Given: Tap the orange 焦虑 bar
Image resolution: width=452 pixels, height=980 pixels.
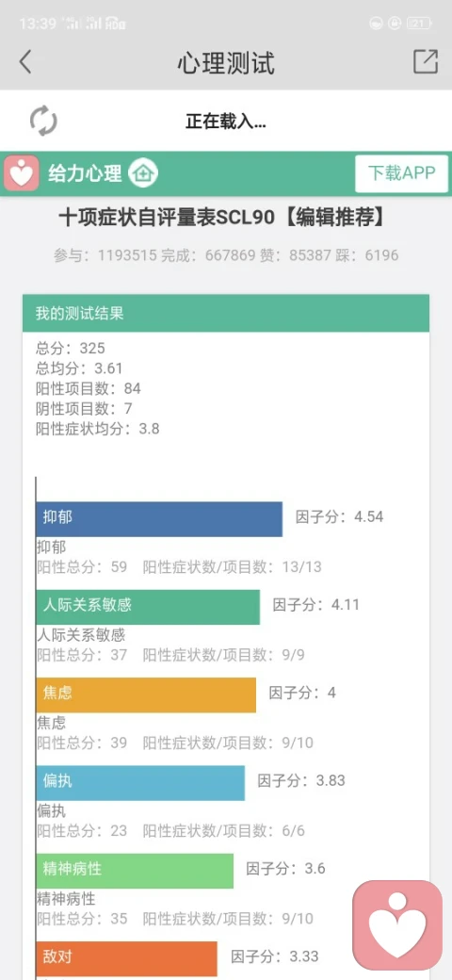Looking at the screenshot, I should 146,695.
